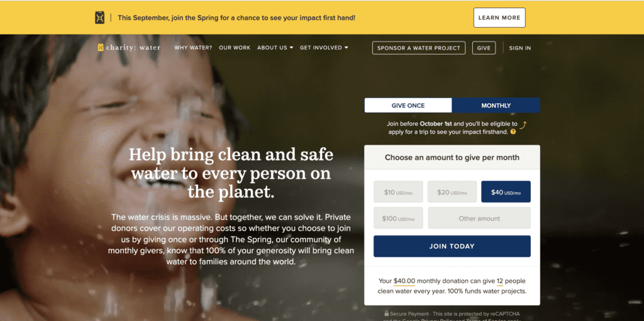Pick the $100 USD/mo donation amount

[398, 218]
